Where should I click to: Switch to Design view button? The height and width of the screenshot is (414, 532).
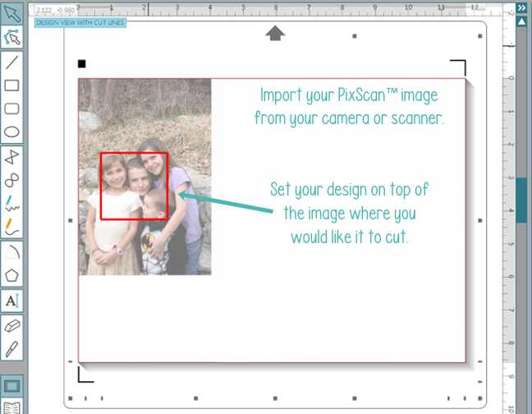(x=11, y=386)
